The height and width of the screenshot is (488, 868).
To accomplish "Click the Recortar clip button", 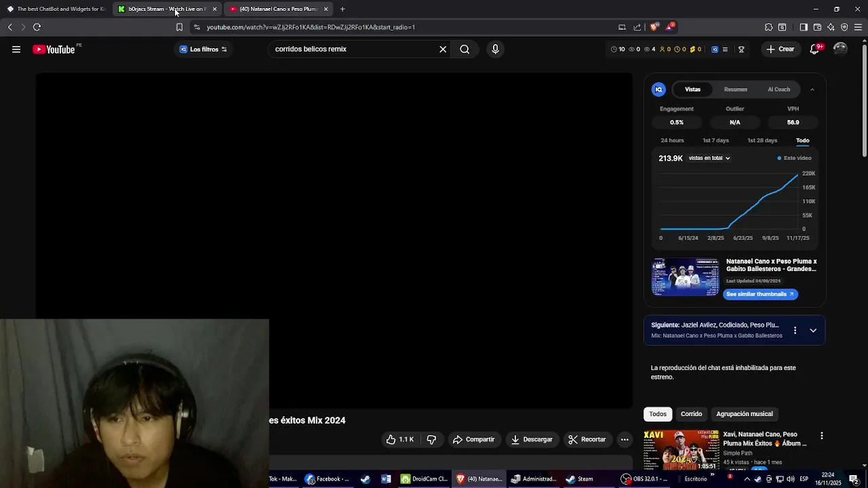I will pos(587,440).
